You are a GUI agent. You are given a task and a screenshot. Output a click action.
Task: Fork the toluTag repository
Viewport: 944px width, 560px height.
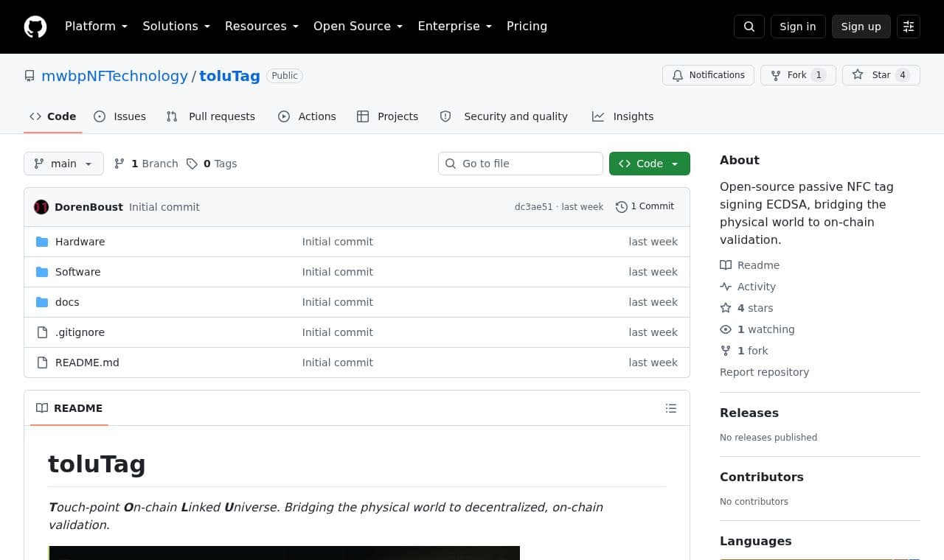point(798,75)
